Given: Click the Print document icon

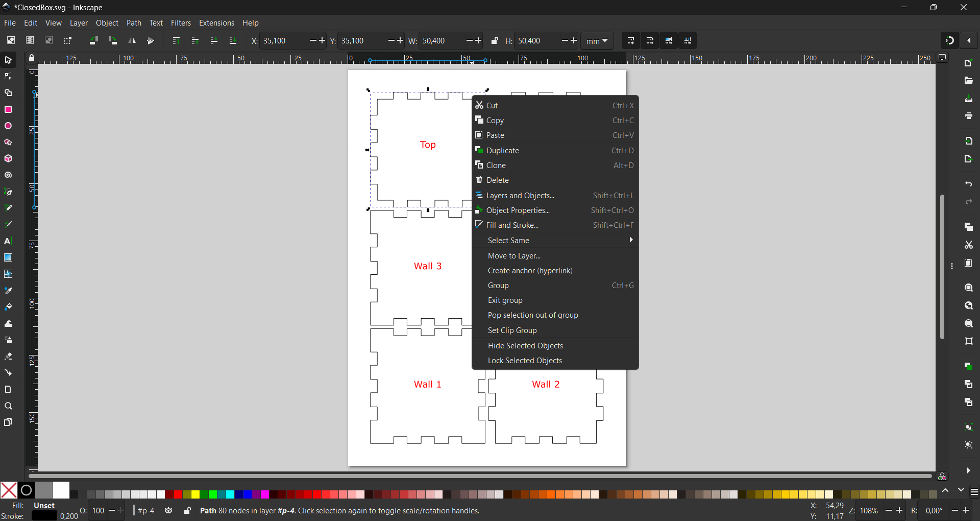Looking at the screenshot, I should [968, 116].
